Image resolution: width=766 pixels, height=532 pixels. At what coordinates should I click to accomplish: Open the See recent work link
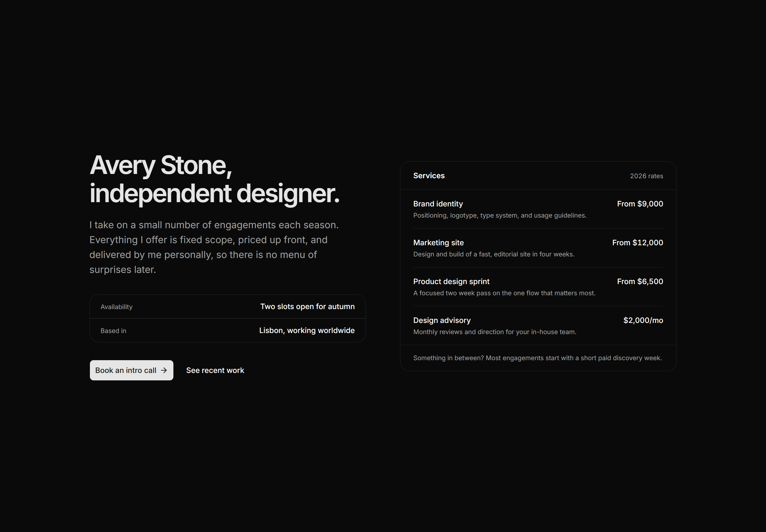point(215,370)
